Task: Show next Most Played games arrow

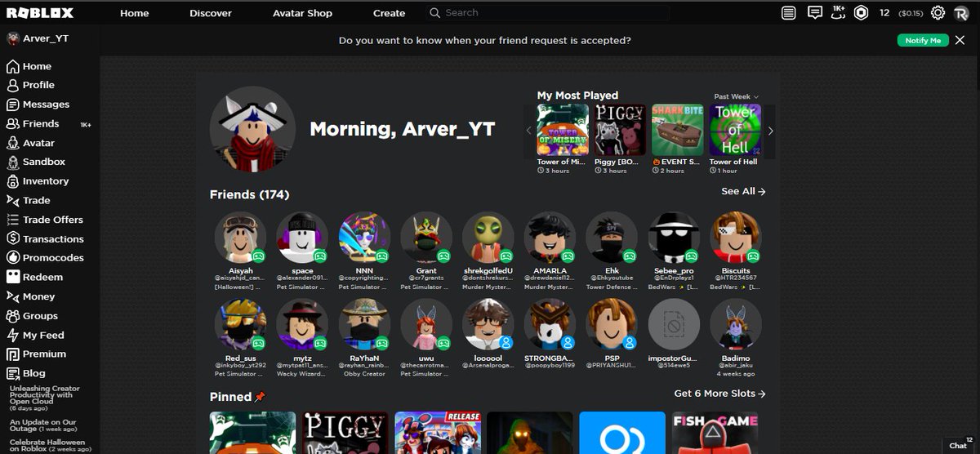Action: tap(770, 131)
